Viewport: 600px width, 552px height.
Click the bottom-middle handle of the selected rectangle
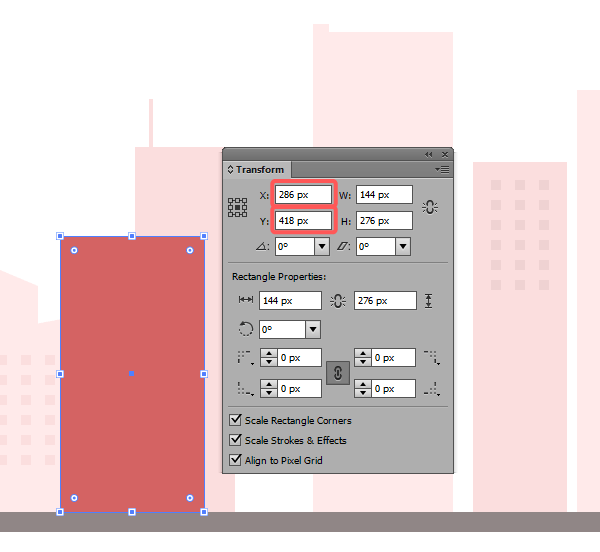click(x=132, y=512)
